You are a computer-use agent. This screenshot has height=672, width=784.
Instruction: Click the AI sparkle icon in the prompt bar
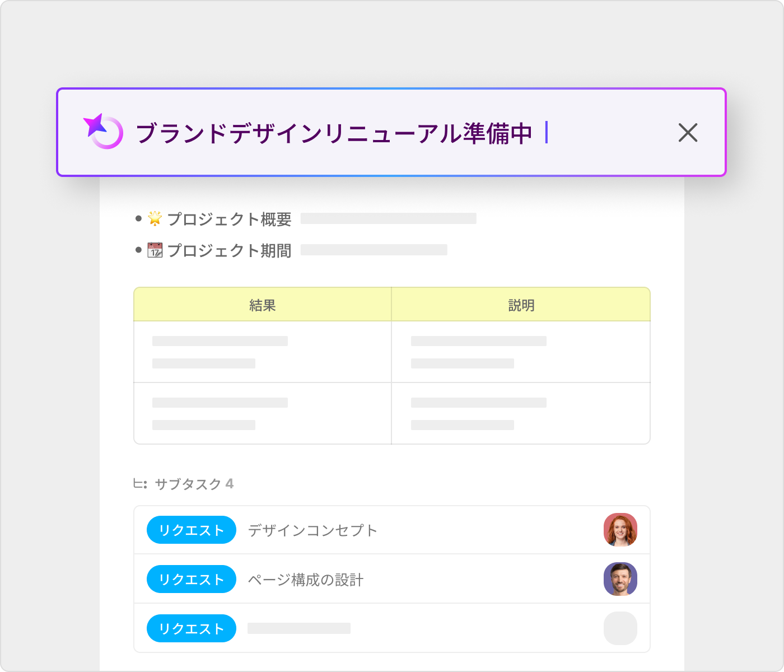[103, 132]
